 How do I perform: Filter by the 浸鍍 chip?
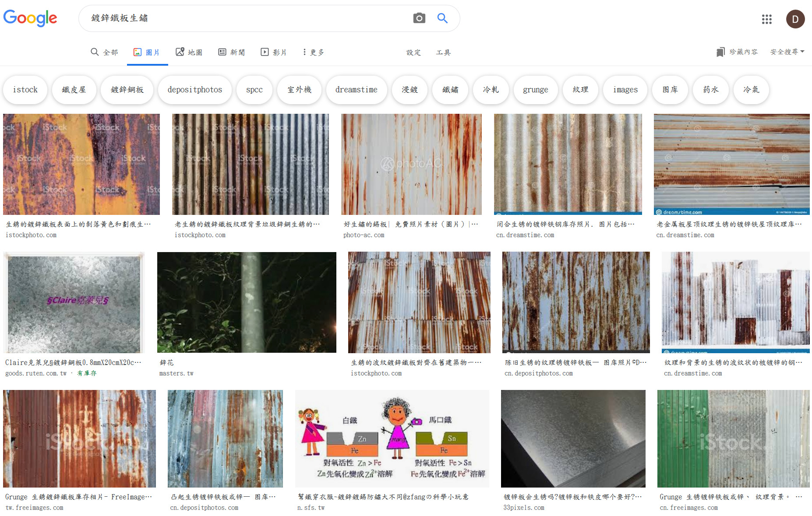pos(410,90)
